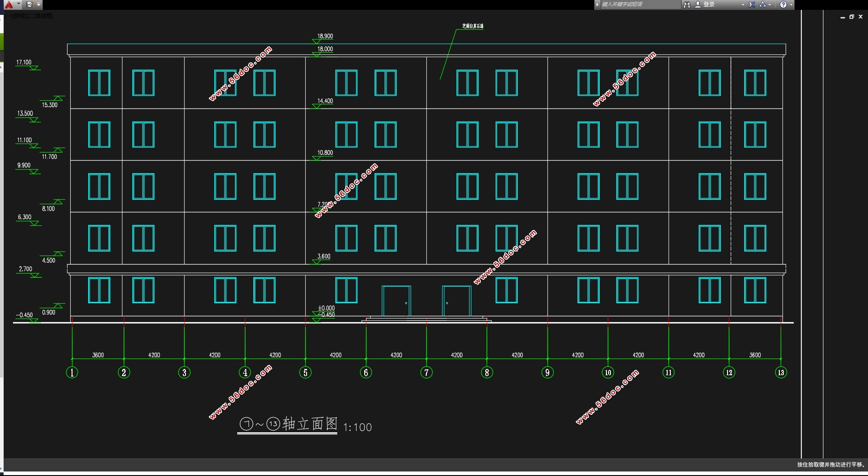The height and width of the screenshot is (476, 868).
Task: Select the 4200 dimension between axes 6 and 7
Action: pyautogui.click(x=396, y=355)
